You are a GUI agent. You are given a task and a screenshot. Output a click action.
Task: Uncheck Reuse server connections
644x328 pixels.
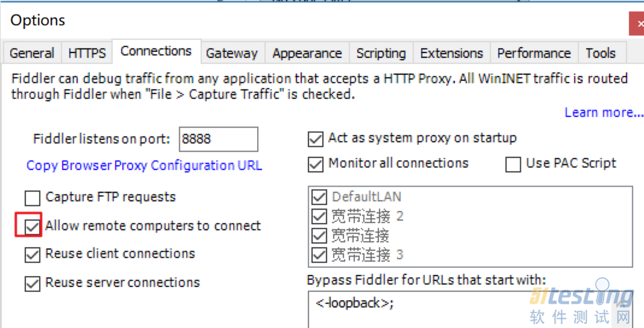(x=32, y=283)
